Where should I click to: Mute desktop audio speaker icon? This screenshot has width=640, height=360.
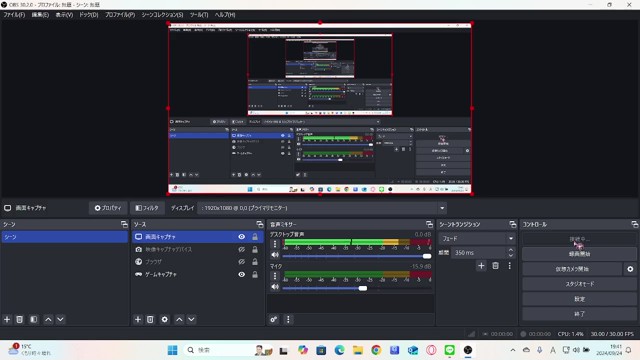click(275, 255)
